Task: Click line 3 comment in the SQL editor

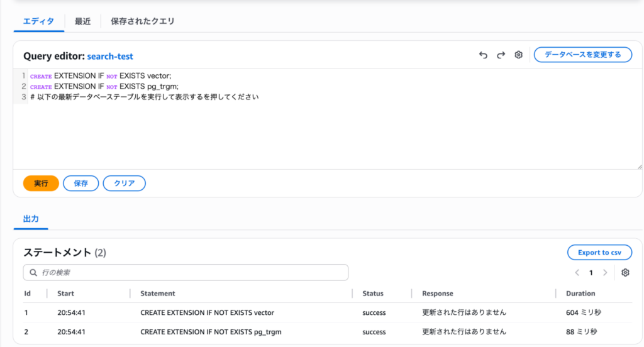Action: [x=145, y=97]
